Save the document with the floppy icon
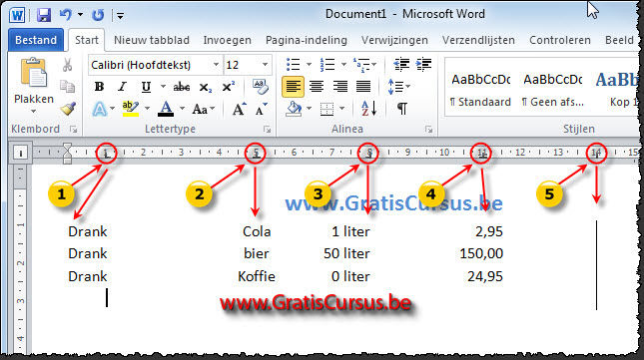The image size is (644, 360). (44, 15)
